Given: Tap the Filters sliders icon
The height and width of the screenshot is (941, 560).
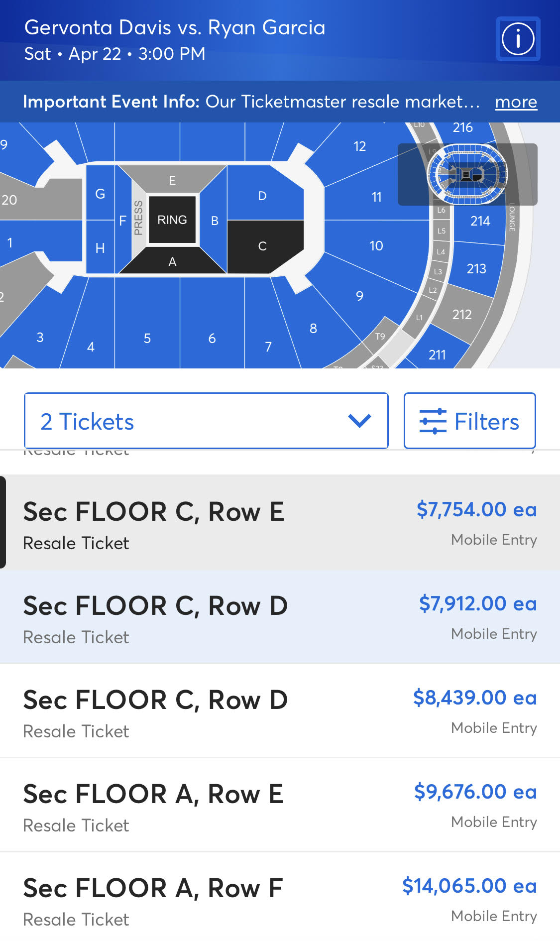Looking at the screenshot, I should pos(433,421).
